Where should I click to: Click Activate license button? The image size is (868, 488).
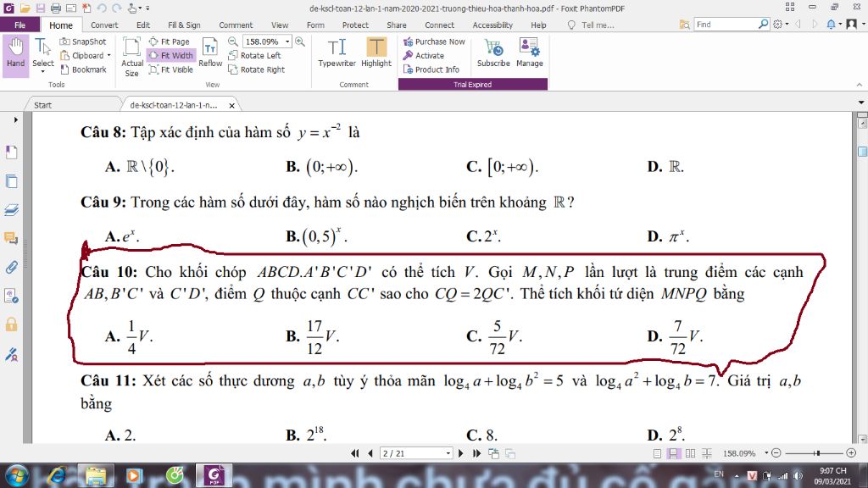(424, 55)
